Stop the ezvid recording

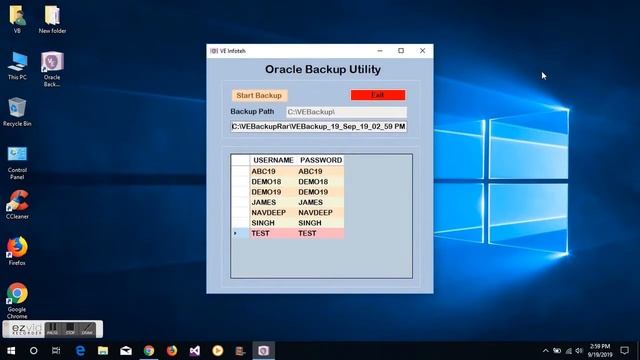(70, 329)
